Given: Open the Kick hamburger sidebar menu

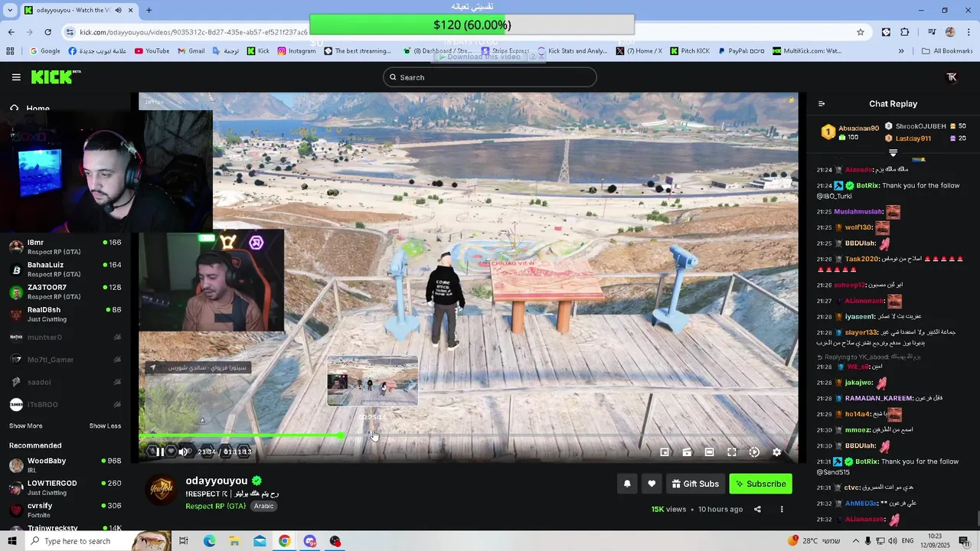Looking at the screenshot, I should 16,77.
